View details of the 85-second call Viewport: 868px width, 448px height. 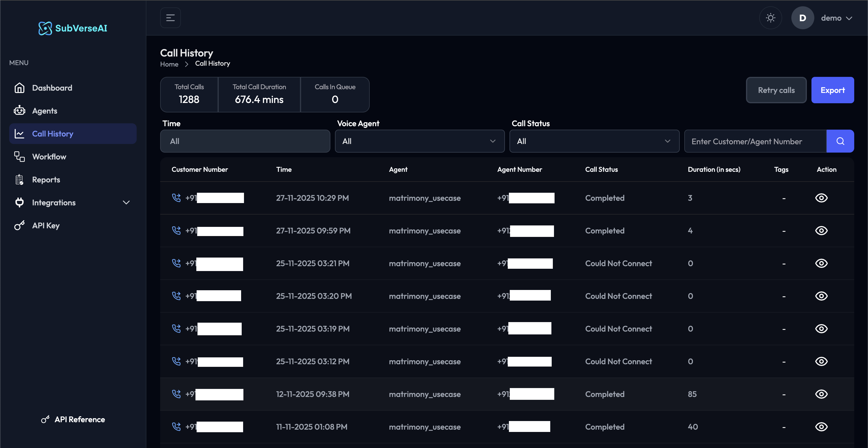coord(821,394)
